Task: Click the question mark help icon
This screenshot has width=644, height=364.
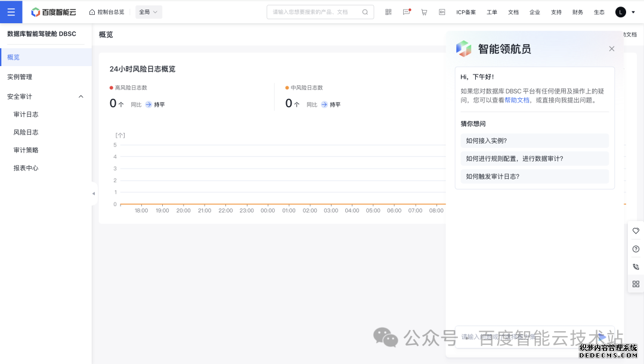Action: (x=636, y=249)
